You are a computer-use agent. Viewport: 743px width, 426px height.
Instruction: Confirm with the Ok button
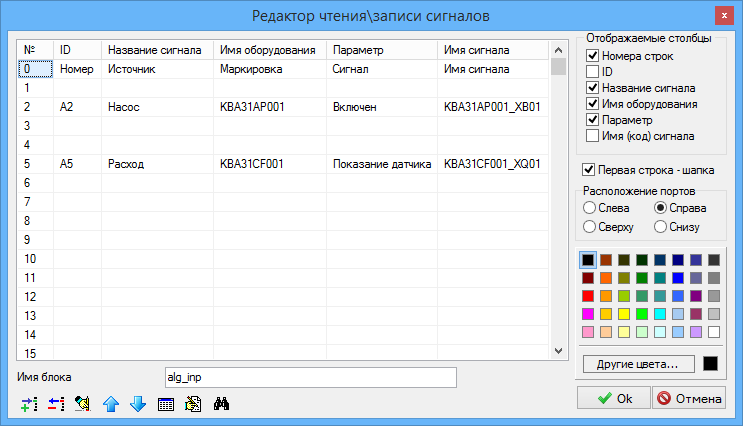click(x=612, y=398)
